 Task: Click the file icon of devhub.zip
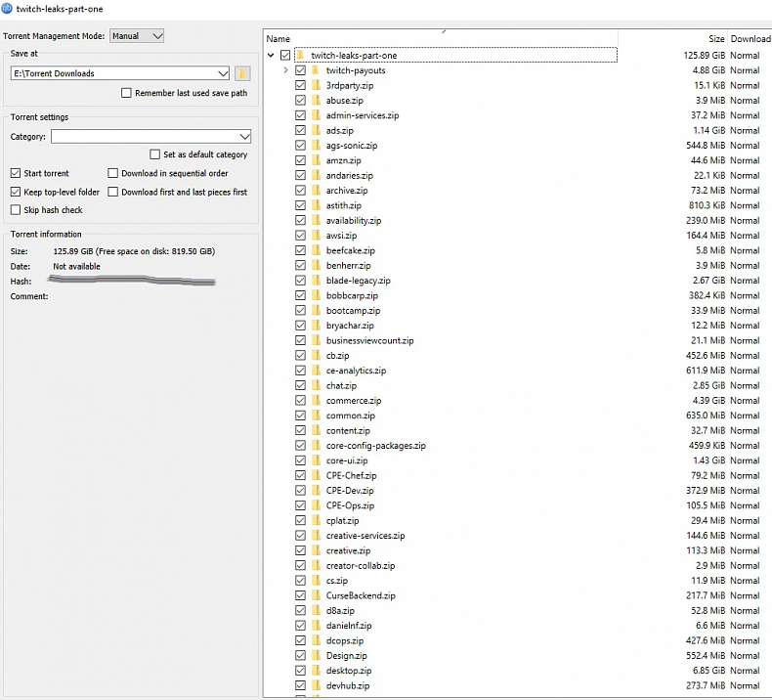coord(316,685)
